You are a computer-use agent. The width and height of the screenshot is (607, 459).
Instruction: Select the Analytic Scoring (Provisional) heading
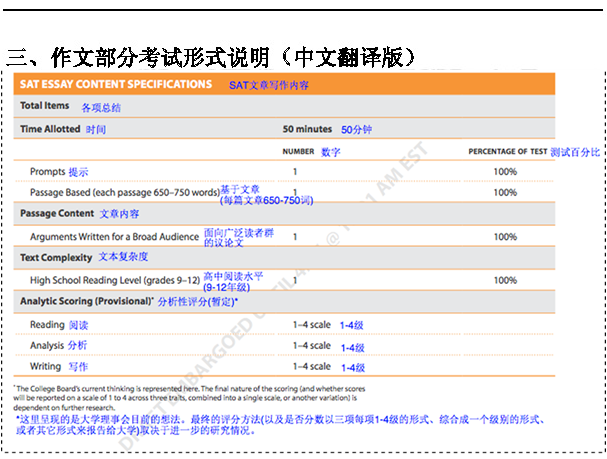(x=86, y=301)
